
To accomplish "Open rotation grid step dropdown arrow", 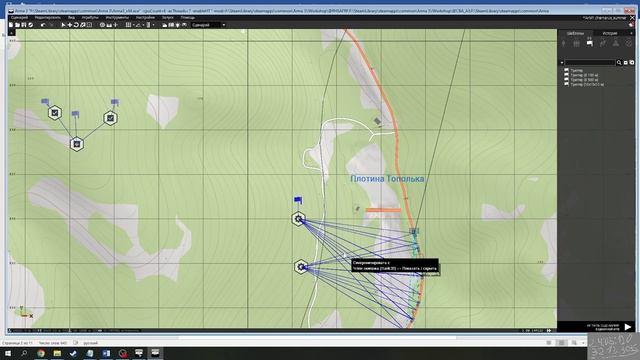I will pyautogui.click(x=144, y=25).
